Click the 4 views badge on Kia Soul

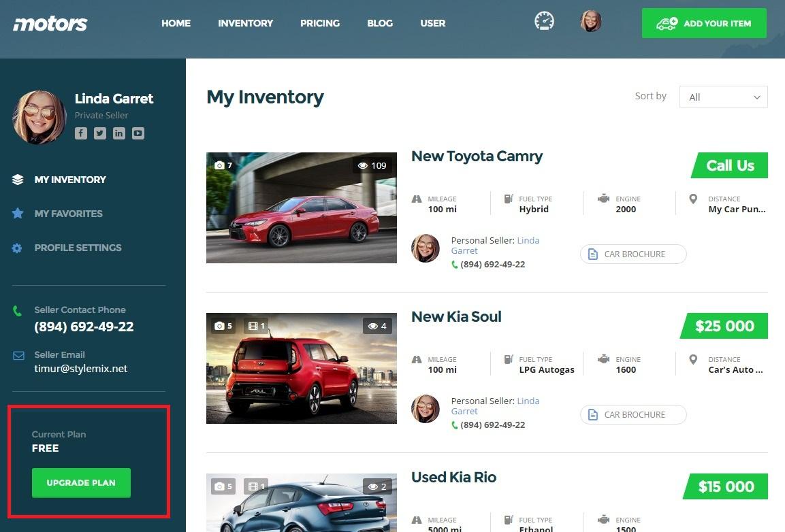coord(377,326)
